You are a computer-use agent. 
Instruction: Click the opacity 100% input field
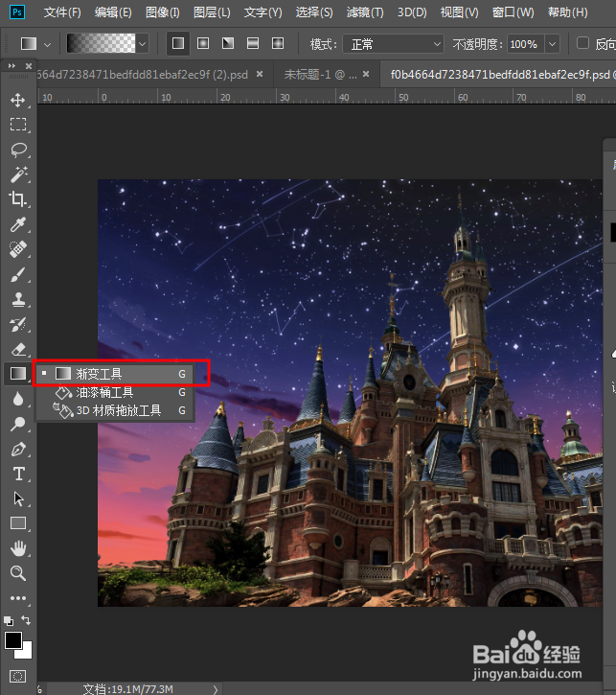pyautogui.click(x=526, y=44)
